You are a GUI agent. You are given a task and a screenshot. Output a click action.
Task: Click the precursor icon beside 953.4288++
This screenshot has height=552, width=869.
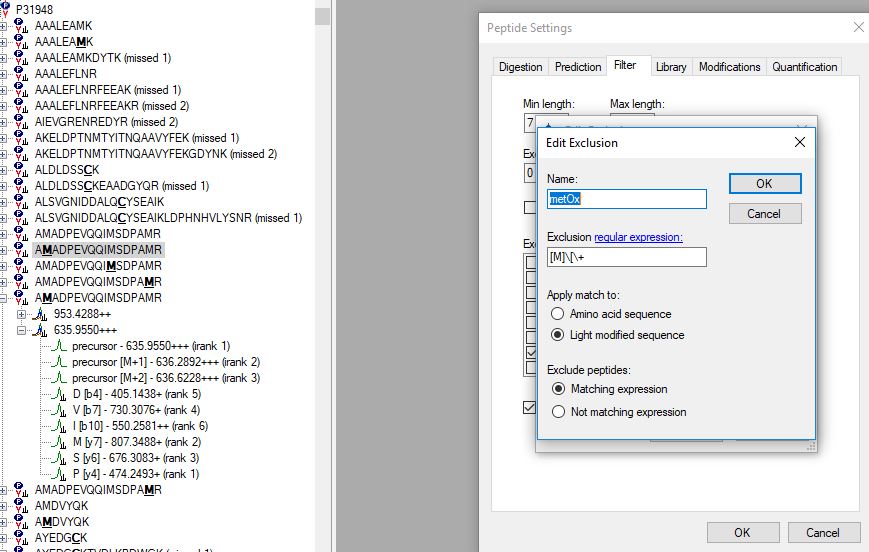click(x=39, y=314)
